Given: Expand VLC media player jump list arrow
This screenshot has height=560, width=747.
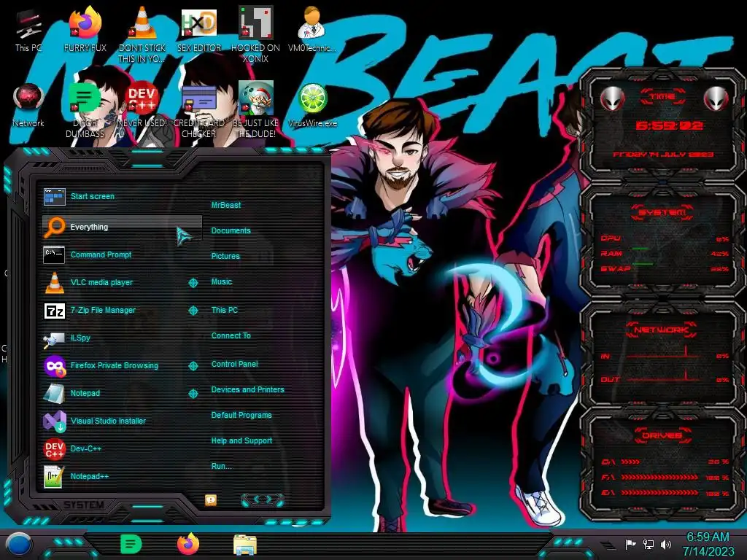Looking at the screenshot, I should click(x=193, y=283).
